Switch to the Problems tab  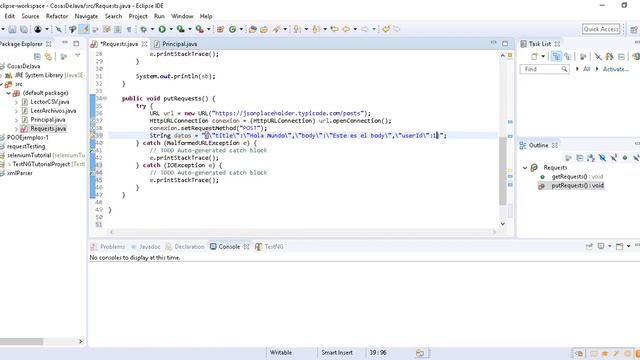(x=108, y=247)
